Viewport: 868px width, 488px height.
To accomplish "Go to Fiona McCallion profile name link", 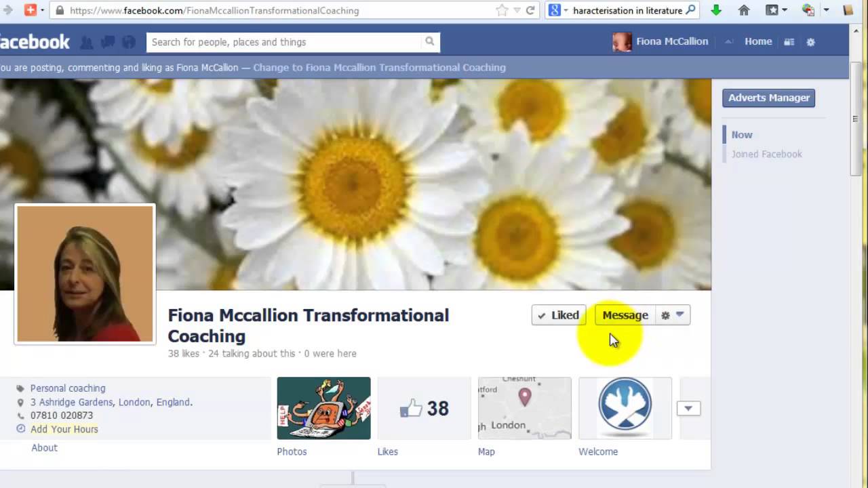I will click(672, 41).
